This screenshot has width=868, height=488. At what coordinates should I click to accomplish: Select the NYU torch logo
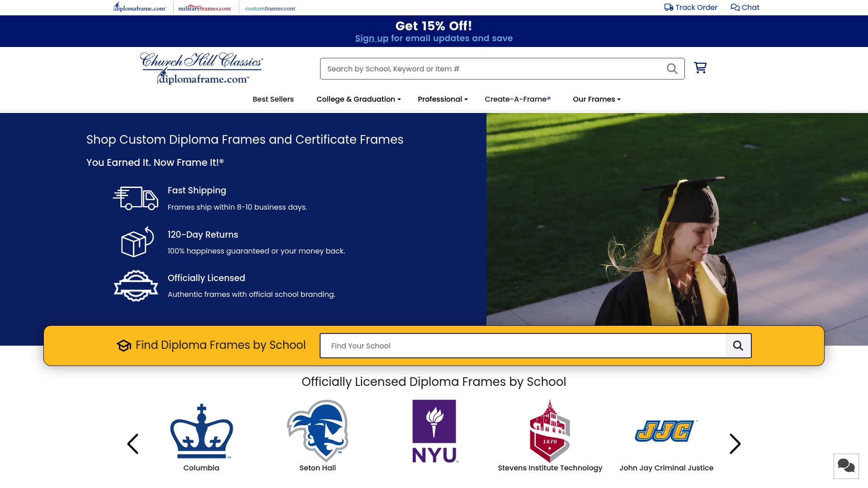(x=434, y=431)
